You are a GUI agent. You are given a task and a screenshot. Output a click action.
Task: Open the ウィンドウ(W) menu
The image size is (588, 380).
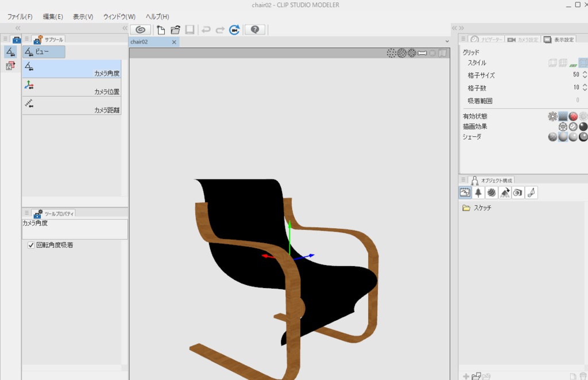click(119, 17)
